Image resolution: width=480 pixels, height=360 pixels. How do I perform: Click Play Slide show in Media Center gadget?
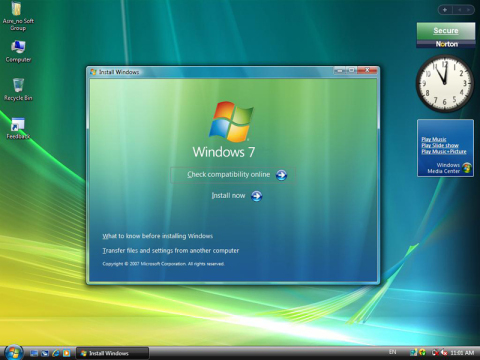coord(440,145)
